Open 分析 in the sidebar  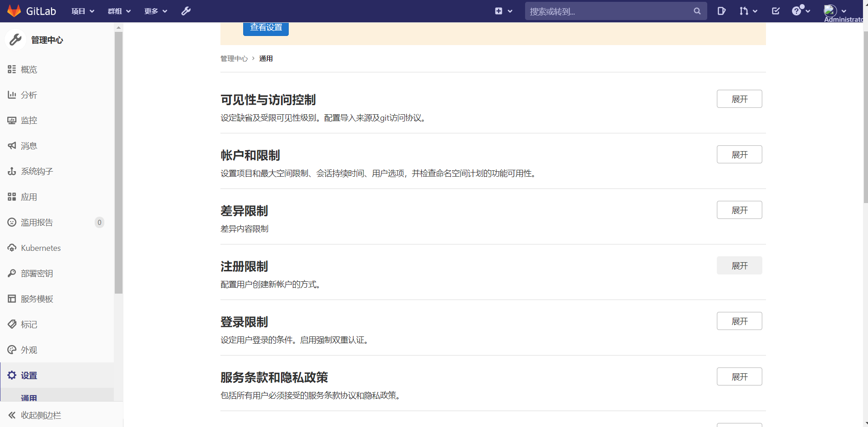(x=57, y=95)
